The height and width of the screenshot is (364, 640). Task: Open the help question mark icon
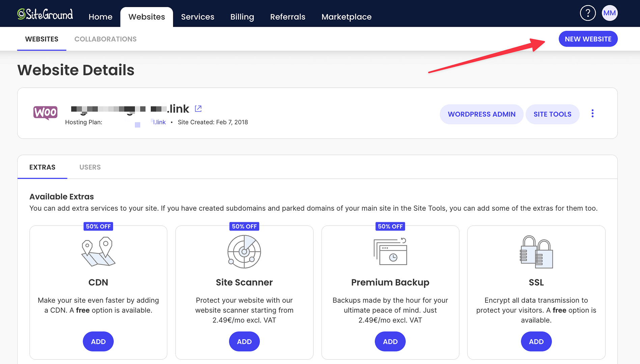coord(588,13)
